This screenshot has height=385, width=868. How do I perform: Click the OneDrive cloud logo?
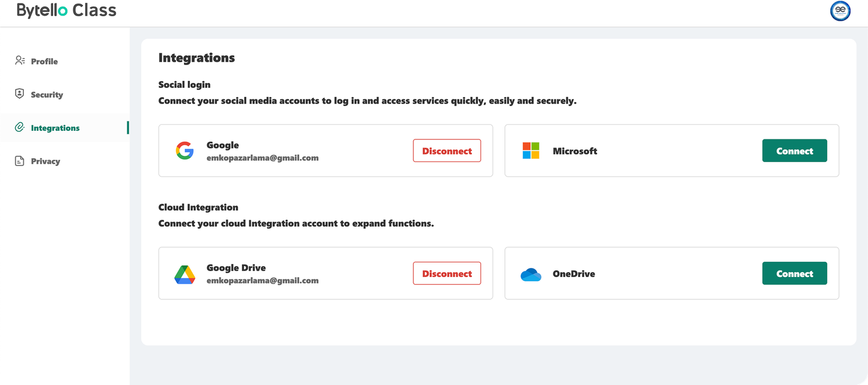[531, 275]
